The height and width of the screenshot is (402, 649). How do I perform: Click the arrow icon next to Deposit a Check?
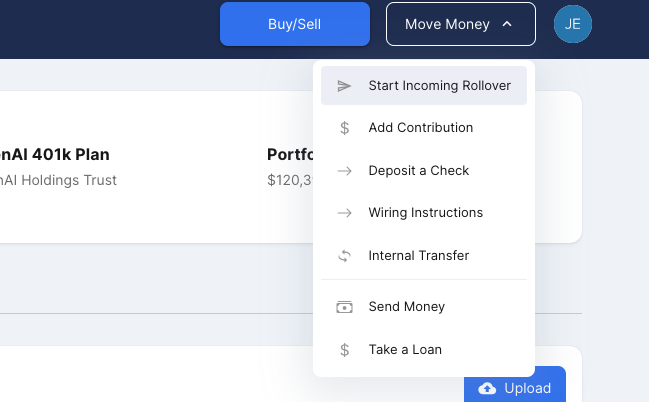[x=345, y=171]
